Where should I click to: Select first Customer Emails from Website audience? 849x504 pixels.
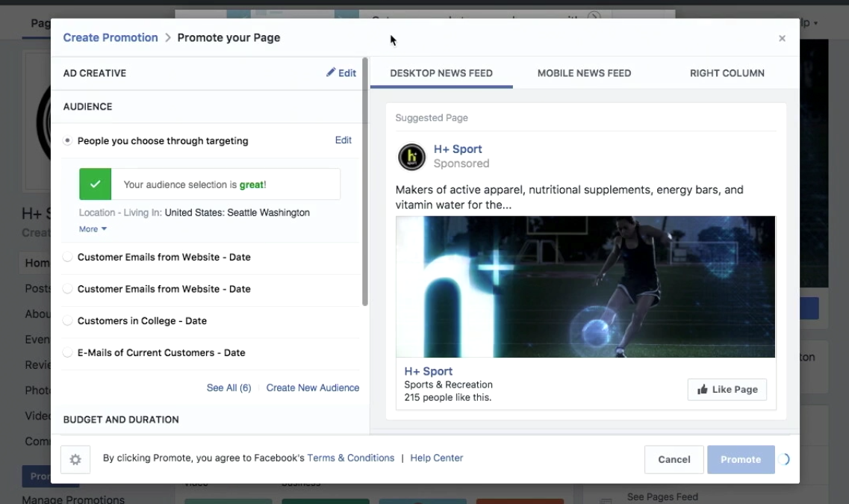[67, 257]
